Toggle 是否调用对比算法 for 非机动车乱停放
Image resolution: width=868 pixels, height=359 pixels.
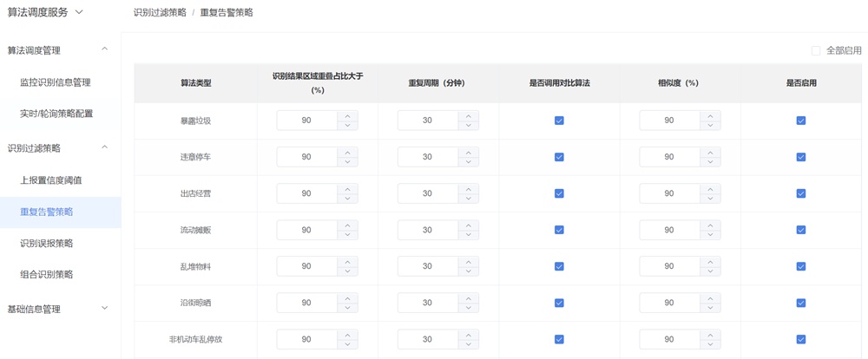559,339
